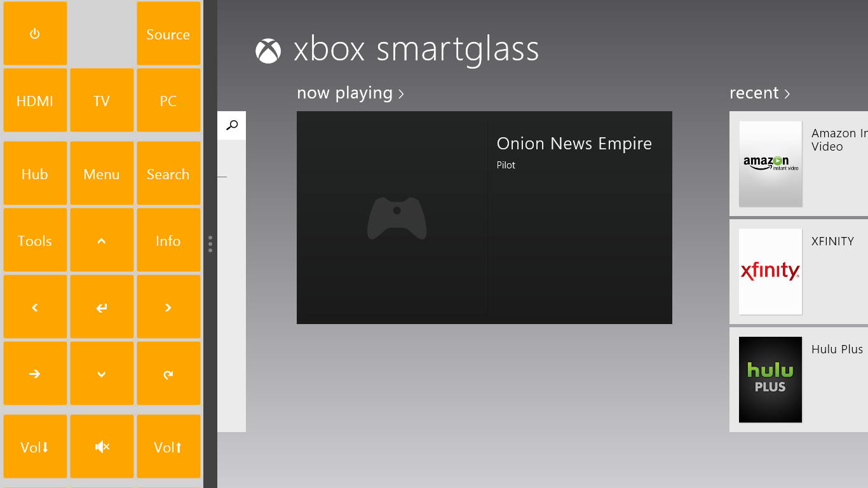
Task: Select the TV input button
Action: tap(102, 100)
